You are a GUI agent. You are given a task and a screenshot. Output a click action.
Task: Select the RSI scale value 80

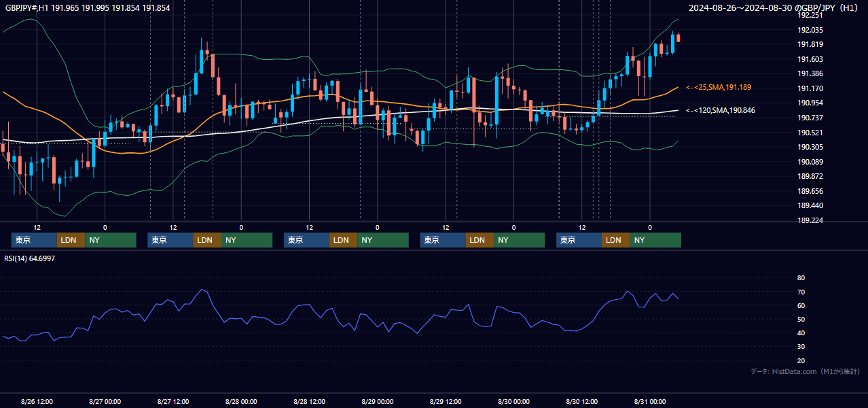(x=801, y=278)
